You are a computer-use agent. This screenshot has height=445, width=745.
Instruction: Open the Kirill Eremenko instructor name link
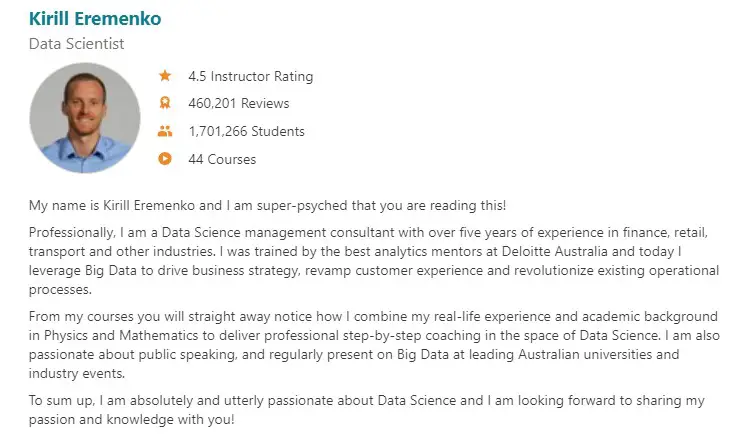point(95,19)
